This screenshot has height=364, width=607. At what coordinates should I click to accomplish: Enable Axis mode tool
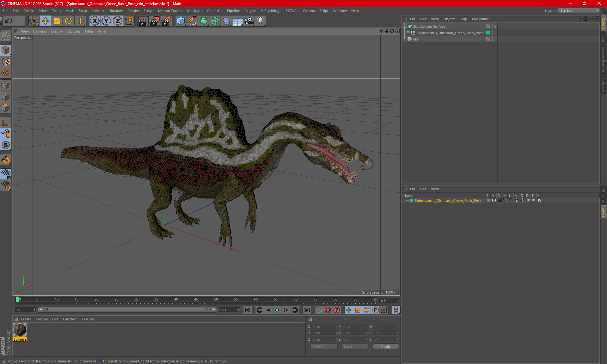tap(6, 122)
